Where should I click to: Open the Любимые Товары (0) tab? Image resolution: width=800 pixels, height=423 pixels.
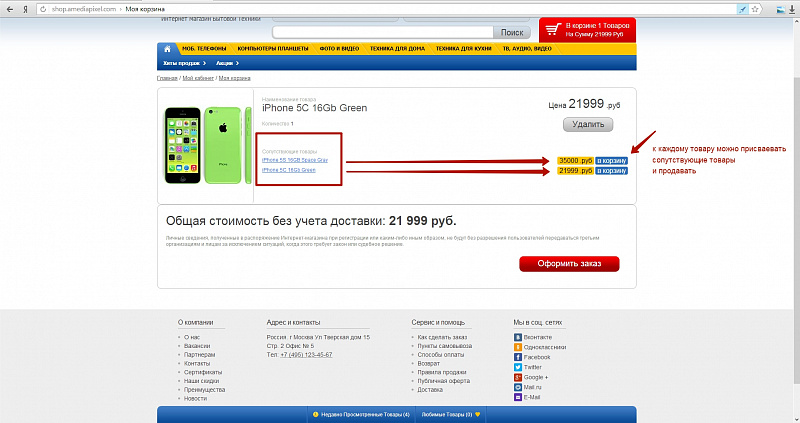tap(451, 414)
